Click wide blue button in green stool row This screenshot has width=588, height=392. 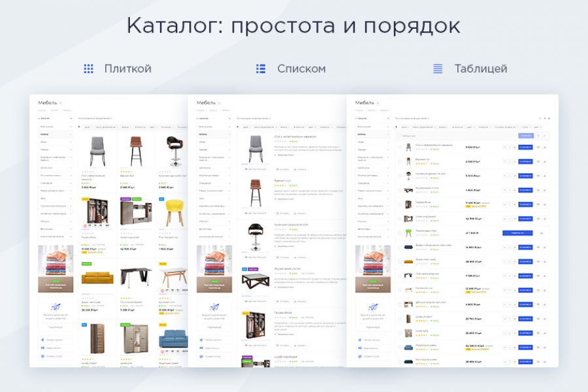(x=517, y=233)
